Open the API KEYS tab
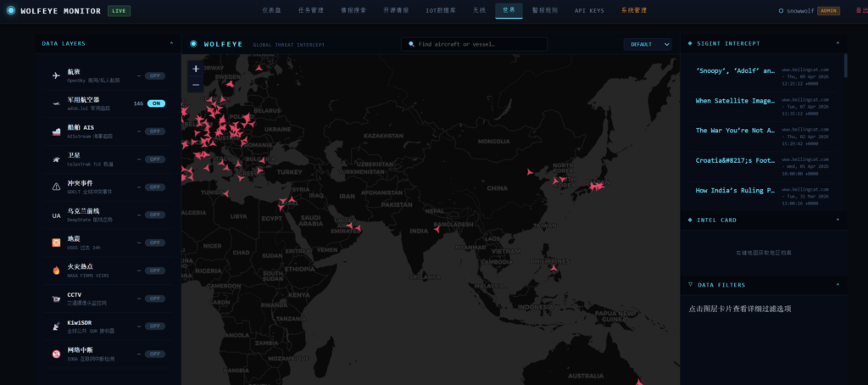Image resolution: width=868 pixels, height=385 pixels. tap(588, 10)
